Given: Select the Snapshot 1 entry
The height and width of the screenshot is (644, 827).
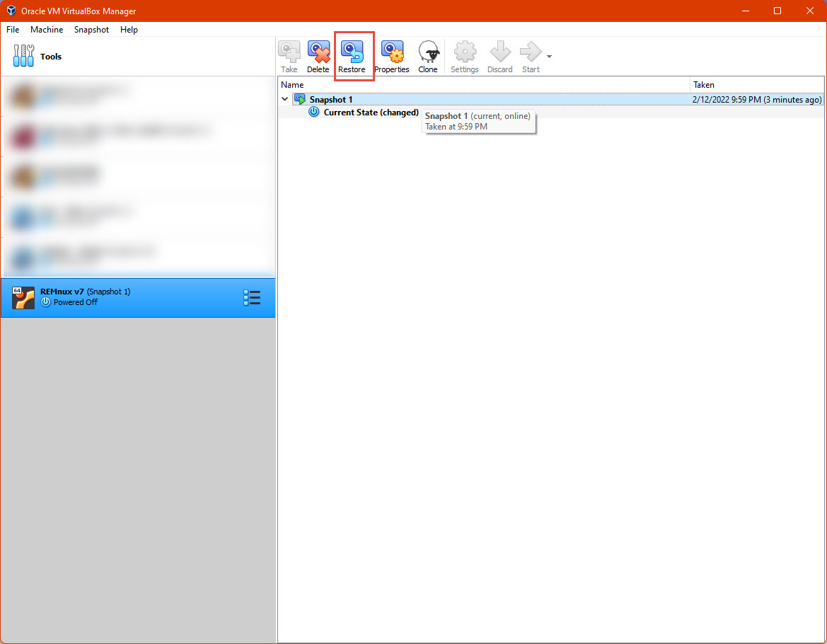Looking at the screenshot, I should (331, 99).
